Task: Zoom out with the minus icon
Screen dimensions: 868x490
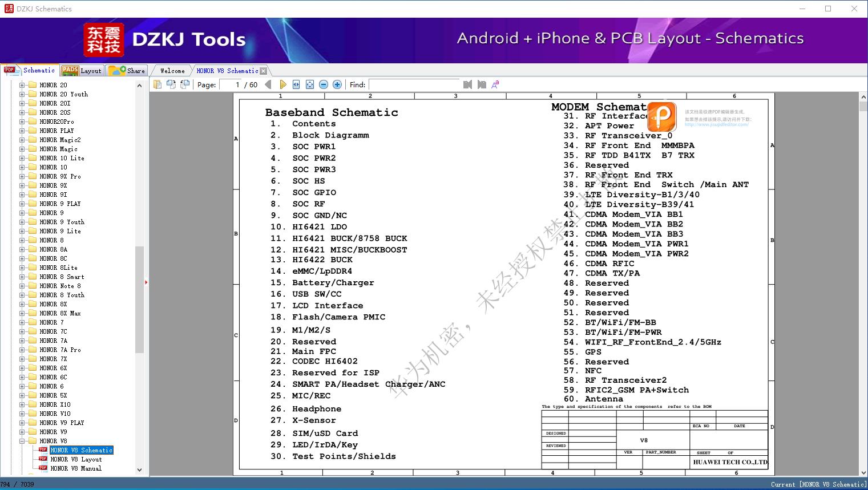Action: (324, 84)
